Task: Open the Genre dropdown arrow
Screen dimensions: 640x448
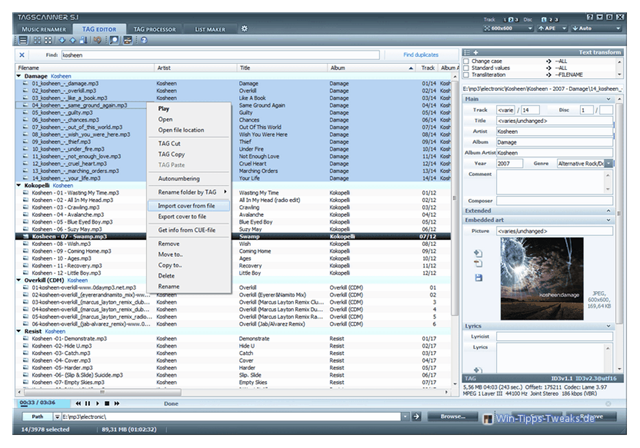Action: click(x=609, y=163)
